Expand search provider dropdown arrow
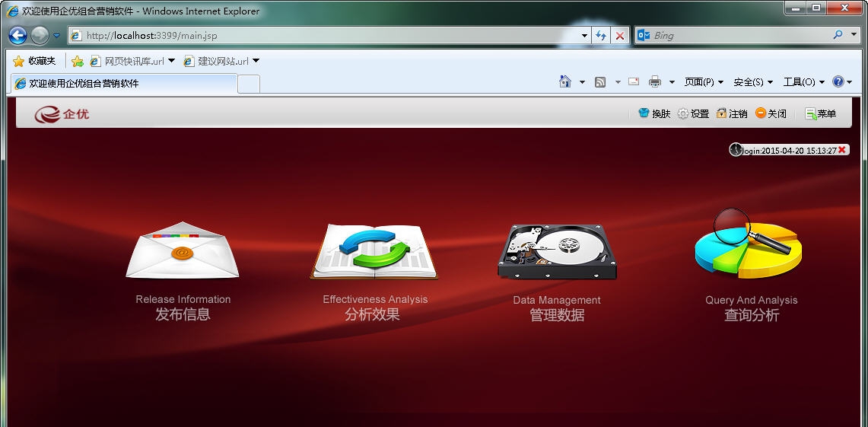 coord(853,35)
